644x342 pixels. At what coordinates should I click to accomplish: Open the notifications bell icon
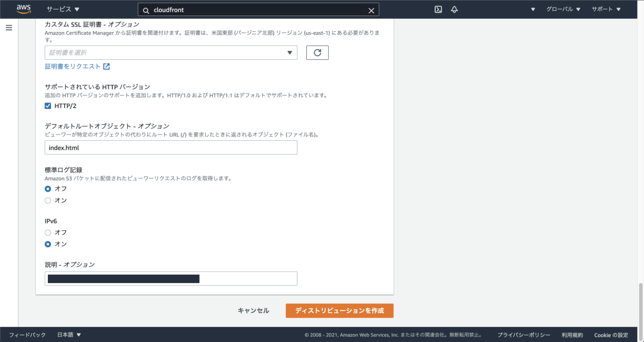pos(454,9)
